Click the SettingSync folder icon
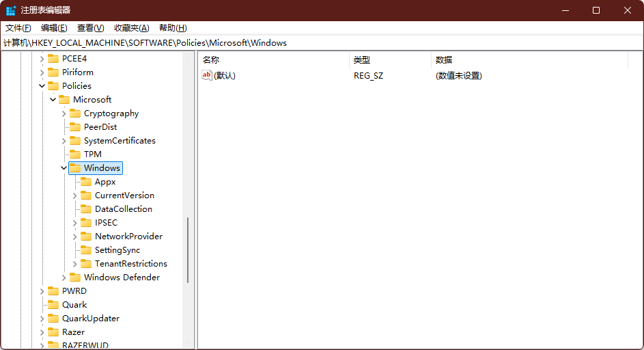This screenshot has height=350, width=644. tap(86, 250)
